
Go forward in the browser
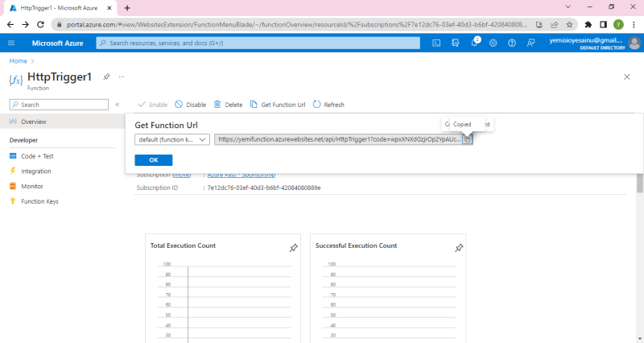coord(26,25)
